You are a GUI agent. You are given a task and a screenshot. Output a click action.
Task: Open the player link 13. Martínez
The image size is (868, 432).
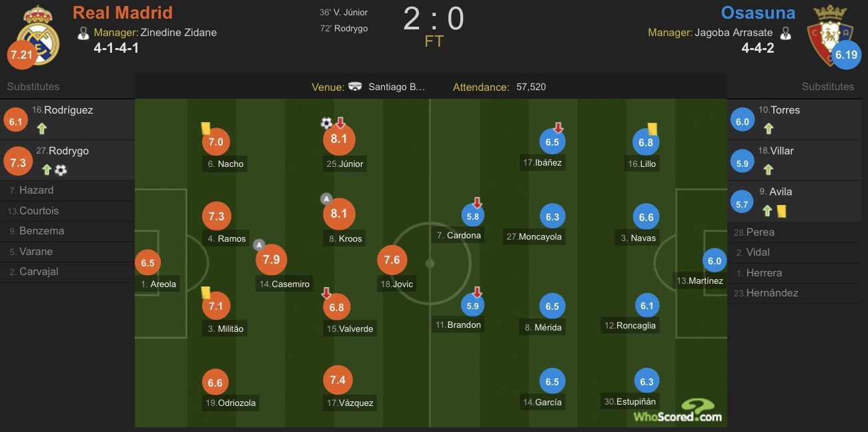click(699, 280)
